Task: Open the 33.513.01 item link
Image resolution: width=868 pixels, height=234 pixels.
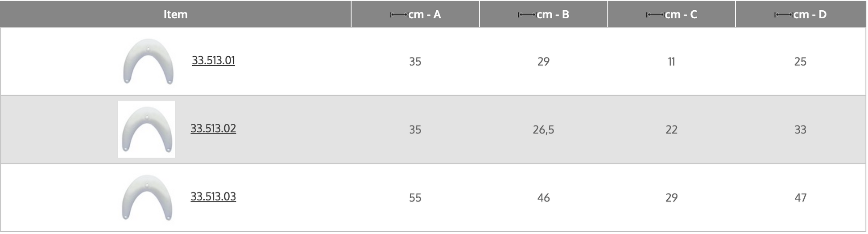Action: pyautogui.click(x=213, y=61)
